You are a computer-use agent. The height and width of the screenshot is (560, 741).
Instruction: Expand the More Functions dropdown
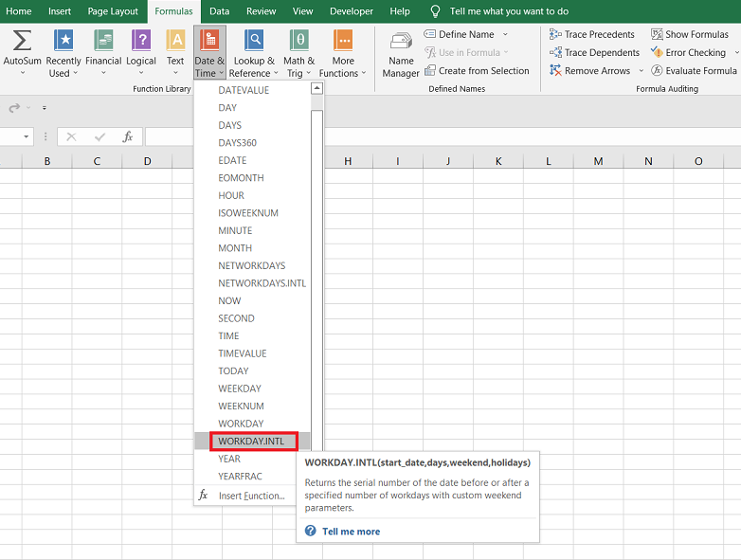[342, 53]
